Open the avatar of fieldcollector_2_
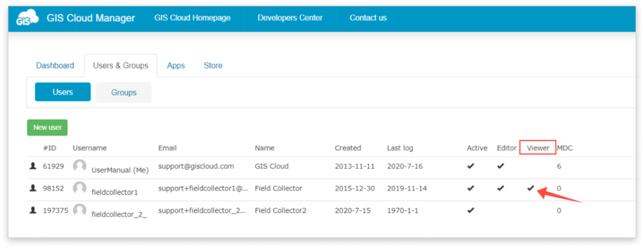The width and height of the screenshot is (644, 248). 79,210
